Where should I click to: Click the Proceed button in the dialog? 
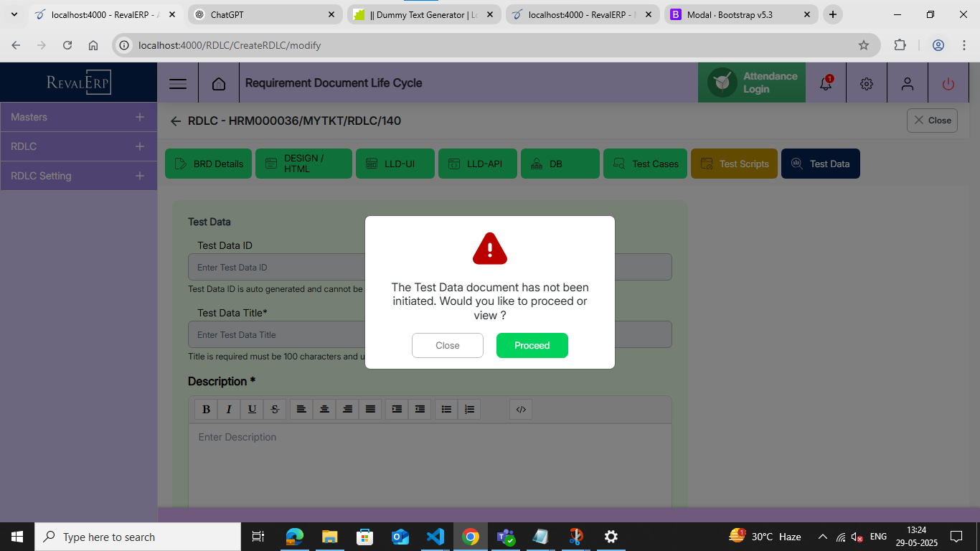tap(532, 345)
